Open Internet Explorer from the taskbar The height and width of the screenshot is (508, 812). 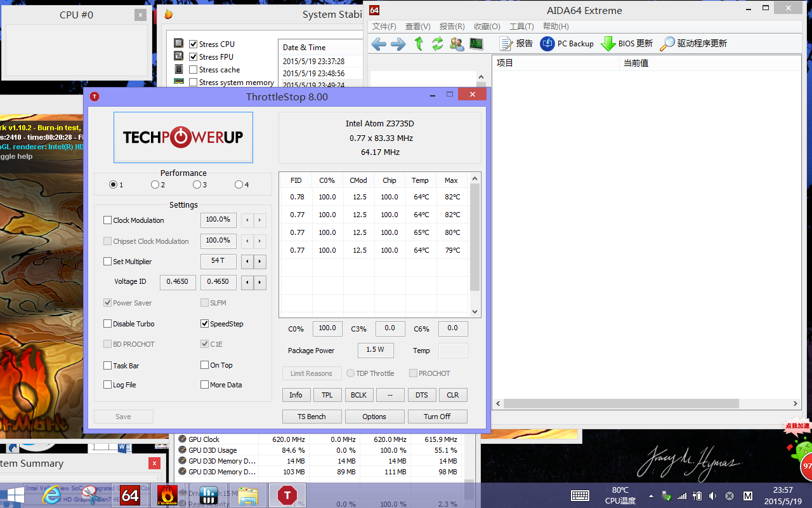(x=51, y=495)
